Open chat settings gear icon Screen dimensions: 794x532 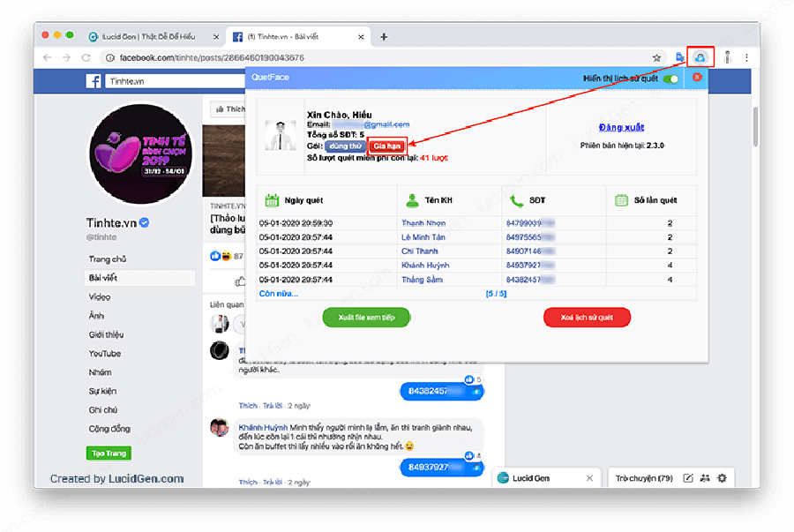click(x=722, y=478)
